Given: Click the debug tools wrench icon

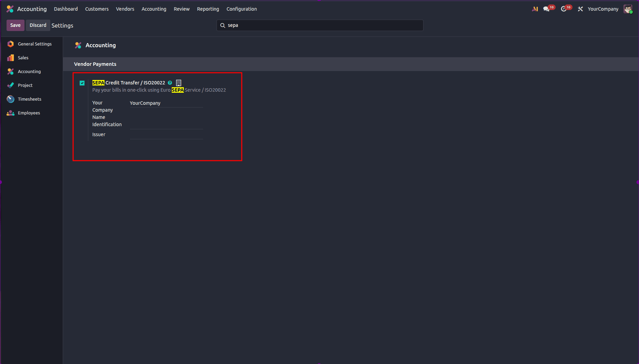Looking at the screenshot, I should (580, 9).
